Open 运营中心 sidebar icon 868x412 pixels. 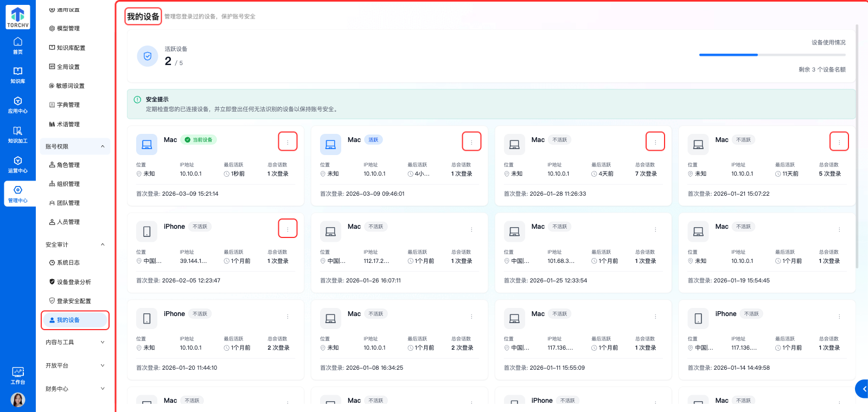tap(18, 165)
